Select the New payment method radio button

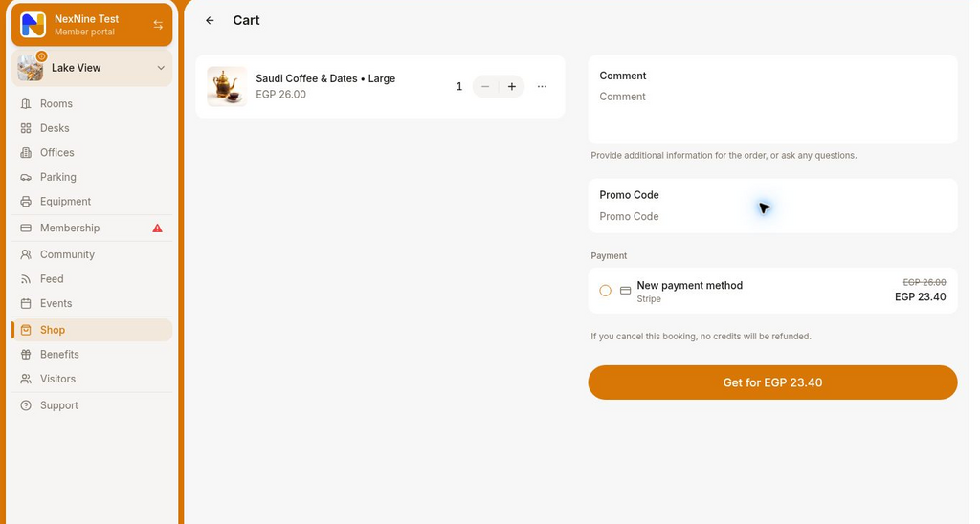(x=605, y=291)
